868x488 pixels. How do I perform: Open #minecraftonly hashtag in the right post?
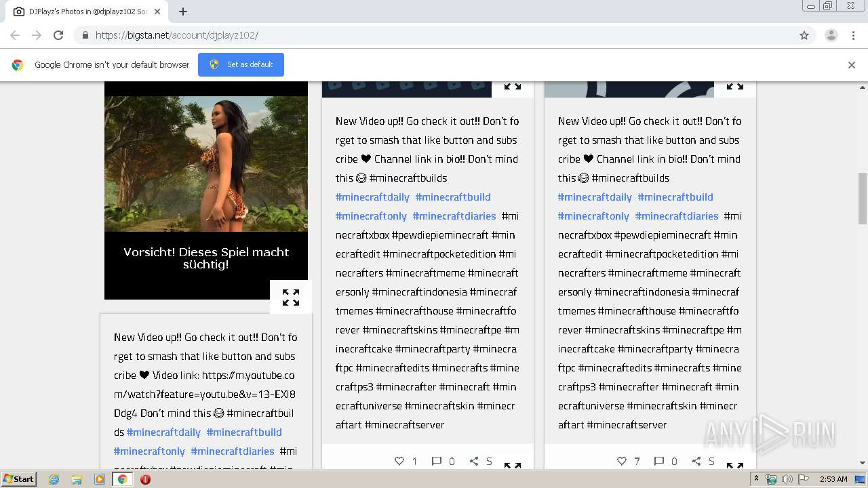593,216
